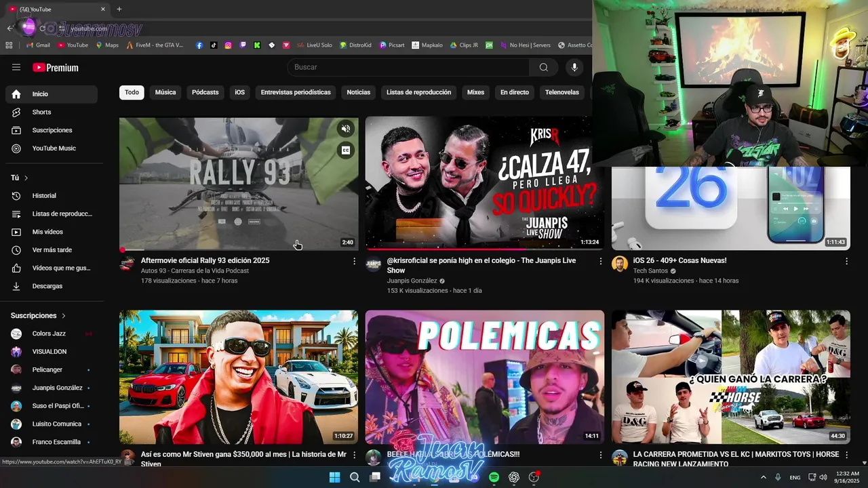
Task: Open Historial in the sidebar
Action: pyautogui.click(x=52, y=196)
